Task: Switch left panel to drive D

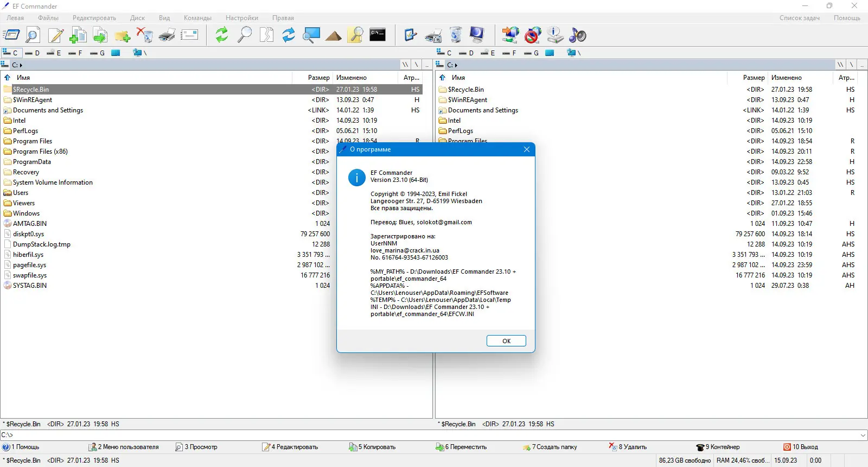Action: 33,53
